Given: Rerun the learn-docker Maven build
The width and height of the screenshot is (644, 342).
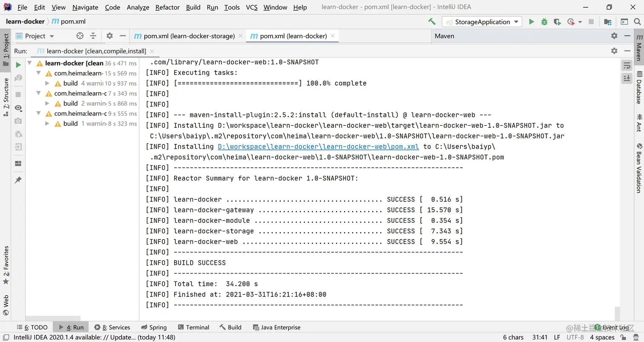Looking at the screenshot, I should pyautogui.click(x=17, y=65).
